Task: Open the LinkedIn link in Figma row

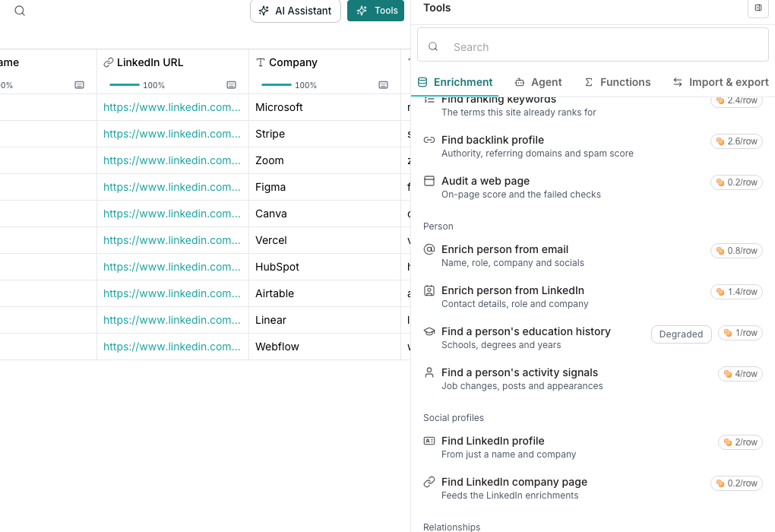Action: 172,188
